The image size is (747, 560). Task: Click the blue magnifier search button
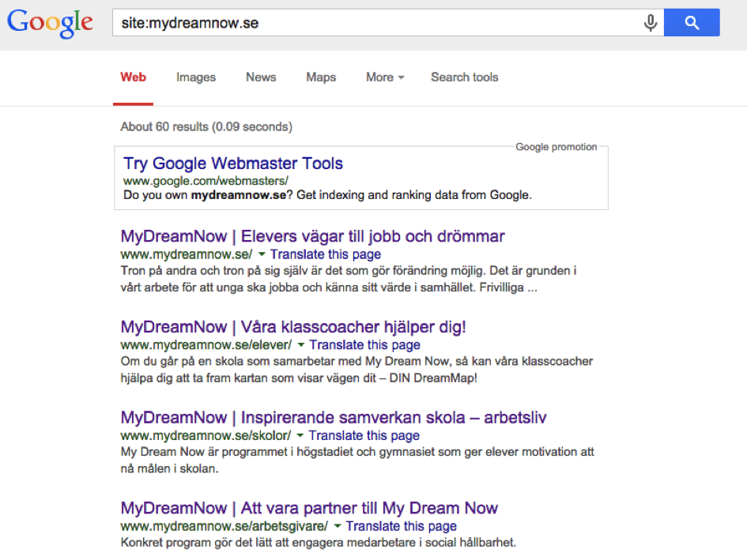[x=692, y=22]
